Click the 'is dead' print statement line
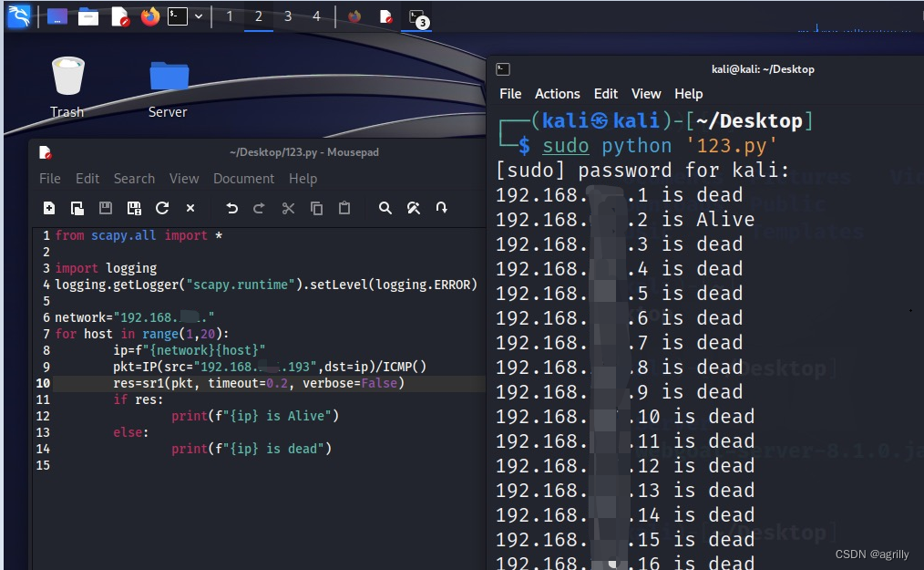 click(252, 449)
